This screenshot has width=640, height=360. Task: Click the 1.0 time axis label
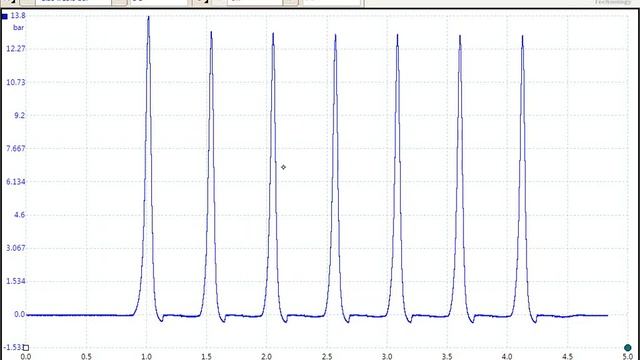(x=147, y=357)
